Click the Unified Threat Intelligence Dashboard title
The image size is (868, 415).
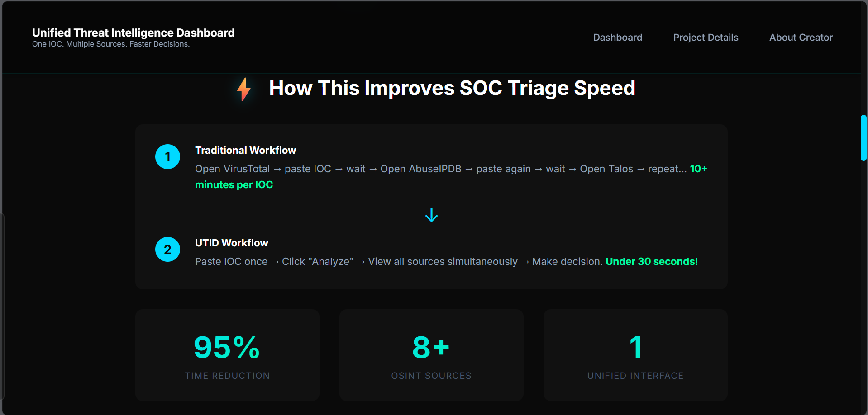pyautogui.click(x=133, y=33)
